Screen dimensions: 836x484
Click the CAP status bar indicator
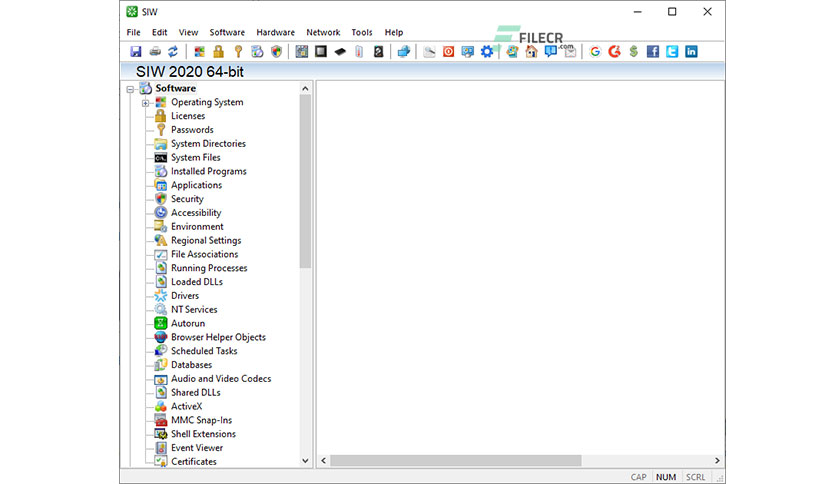coord(639,477)
